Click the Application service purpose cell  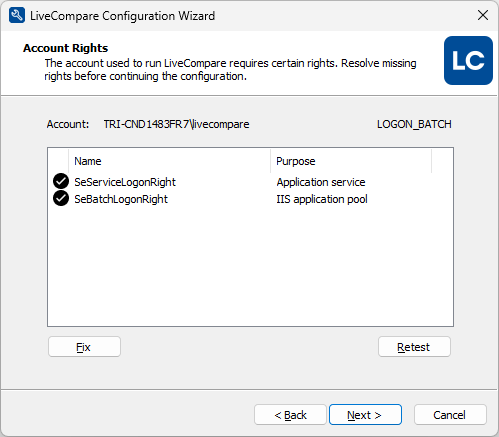click(321, 182)
